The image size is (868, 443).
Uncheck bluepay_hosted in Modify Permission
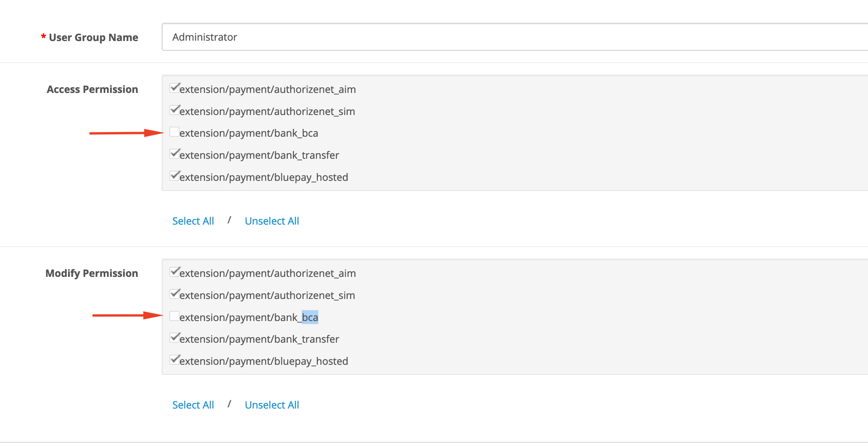point(174,360)
